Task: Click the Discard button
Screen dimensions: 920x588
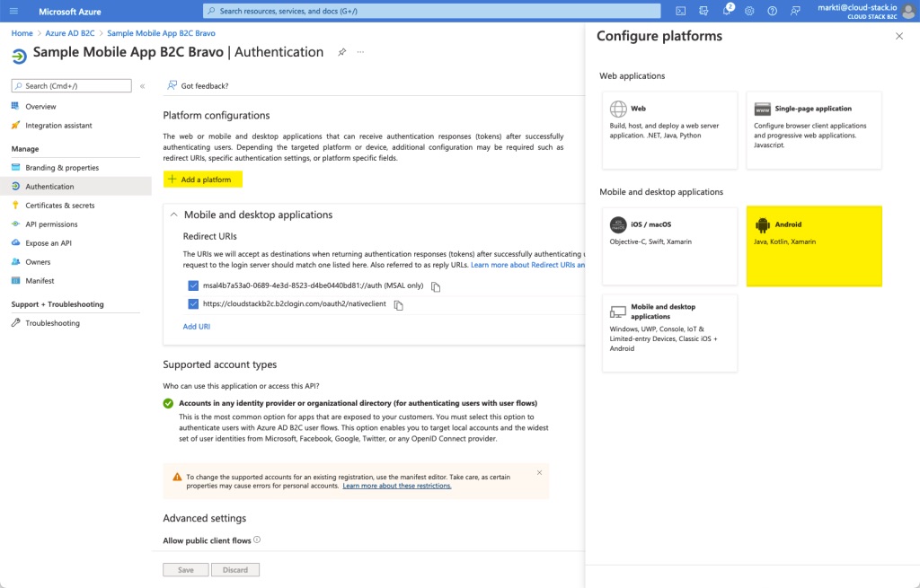Action: [x=235, y=570]
